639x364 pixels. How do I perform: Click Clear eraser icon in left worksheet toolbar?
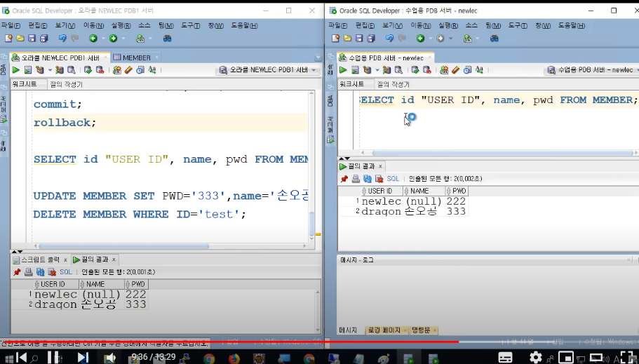click(129, 70)
